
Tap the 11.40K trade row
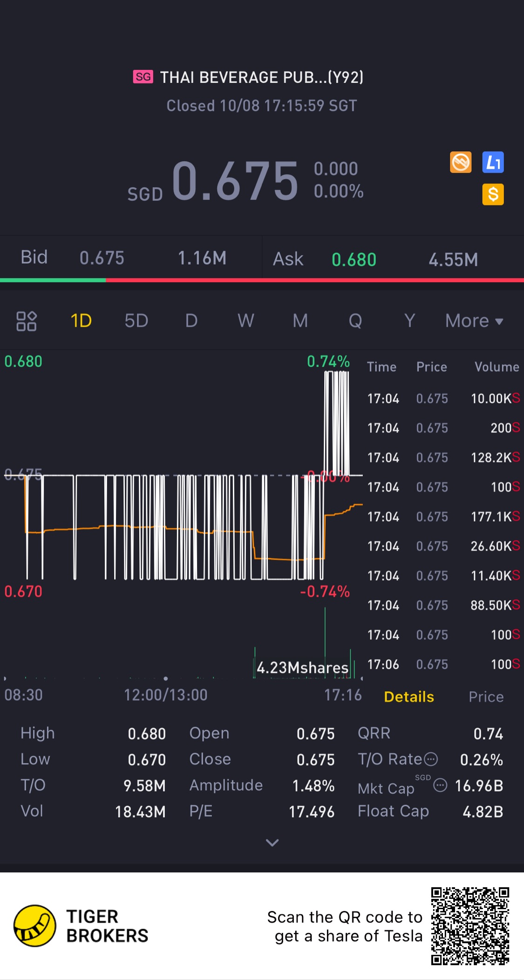(443, 576)
